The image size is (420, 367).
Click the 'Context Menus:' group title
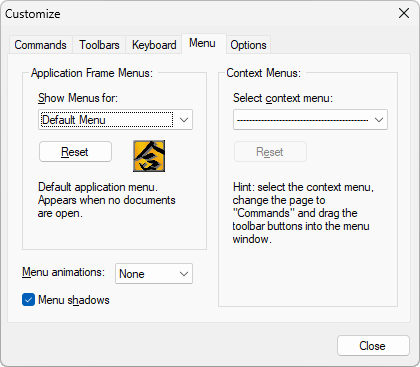point(263,73)
